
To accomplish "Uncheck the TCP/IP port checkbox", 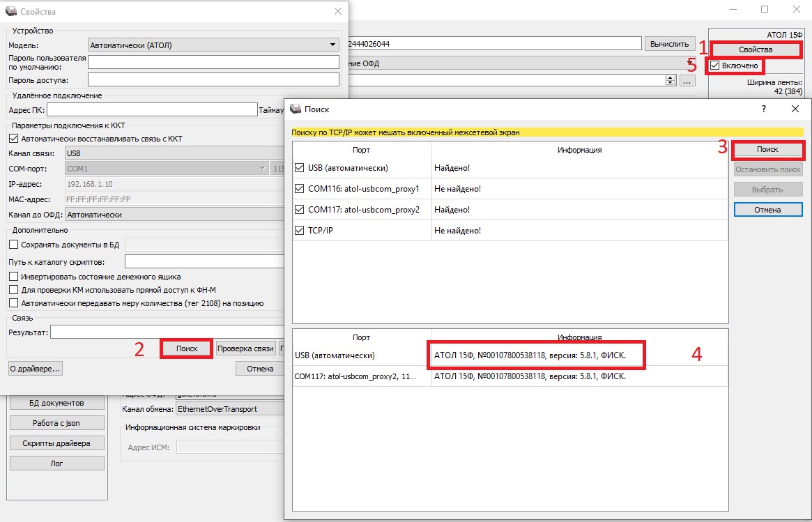I will (x=300, y=231).
